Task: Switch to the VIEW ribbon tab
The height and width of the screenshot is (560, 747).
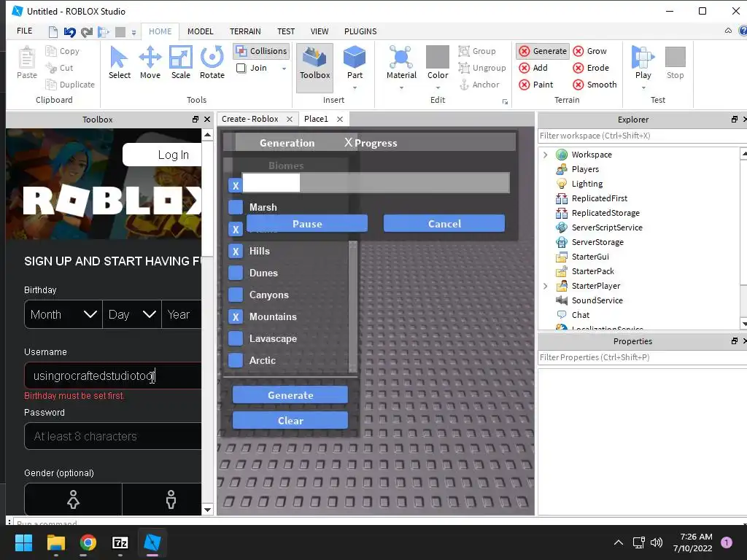Action: (x=320, y=31)
